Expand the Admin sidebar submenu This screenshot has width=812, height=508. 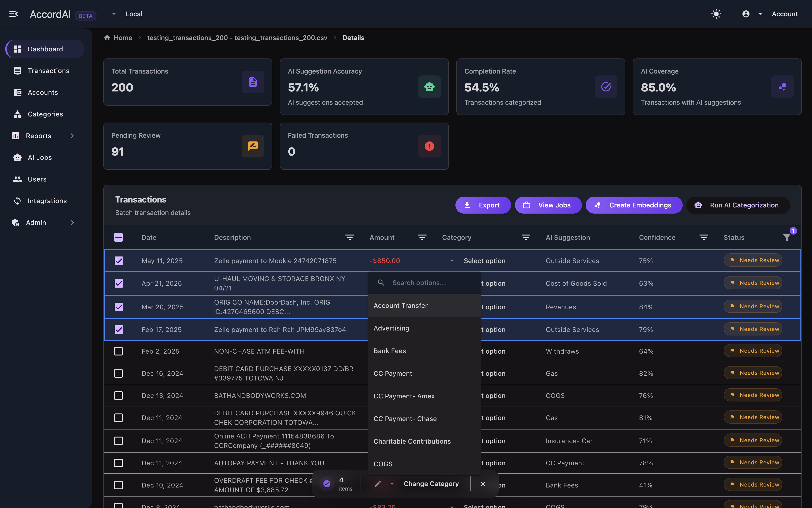coord(72,223)
